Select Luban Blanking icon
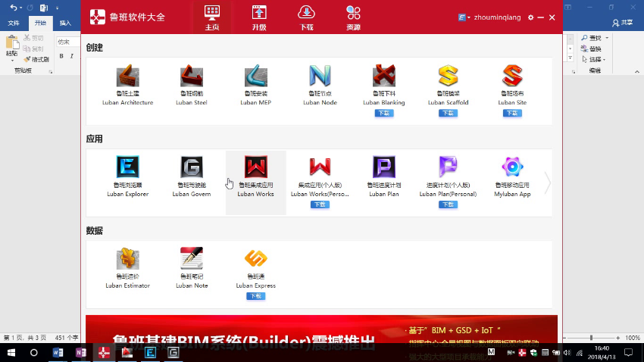644x362 pixels. tap(383, 76)
